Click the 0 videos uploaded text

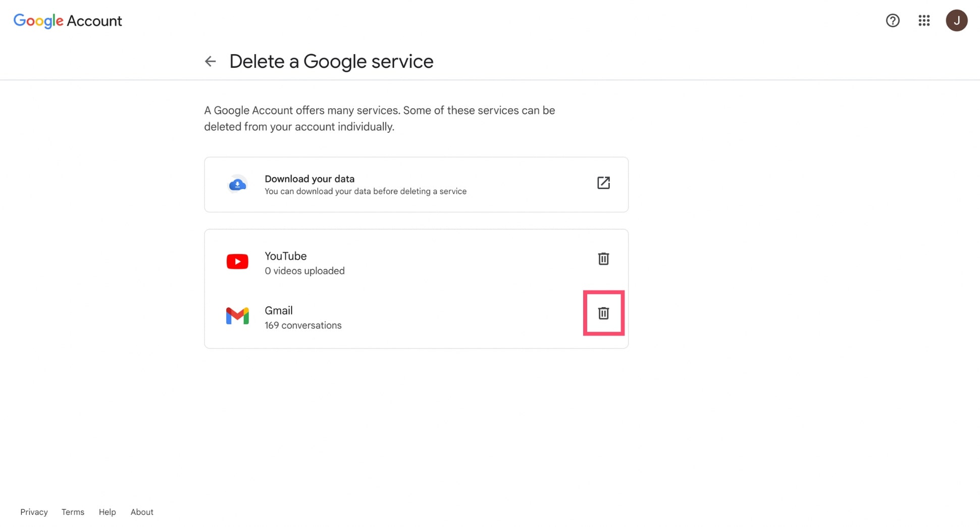pyautogui.click(x=304, y=271)
